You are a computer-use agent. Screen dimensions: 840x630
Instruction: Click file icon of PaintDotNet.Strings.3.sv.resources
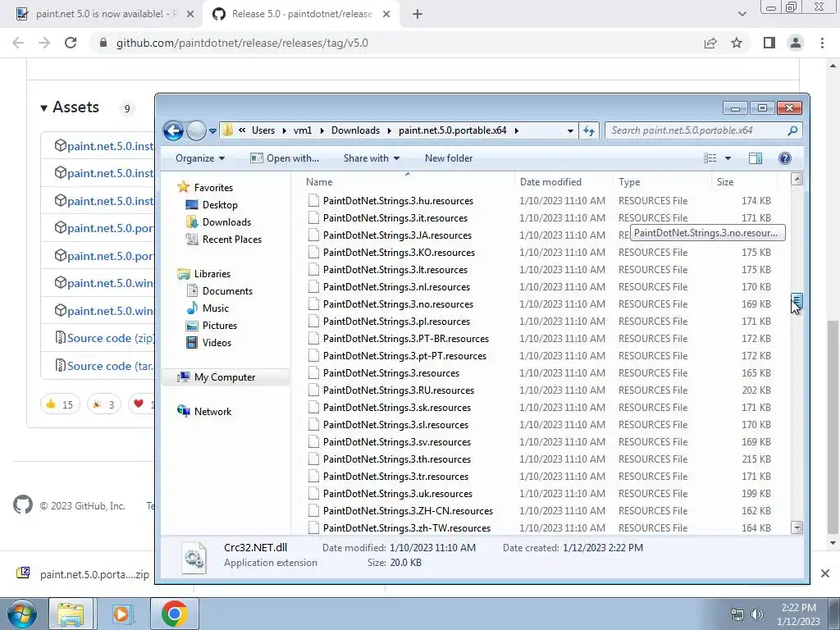click(x=313, y=442)
